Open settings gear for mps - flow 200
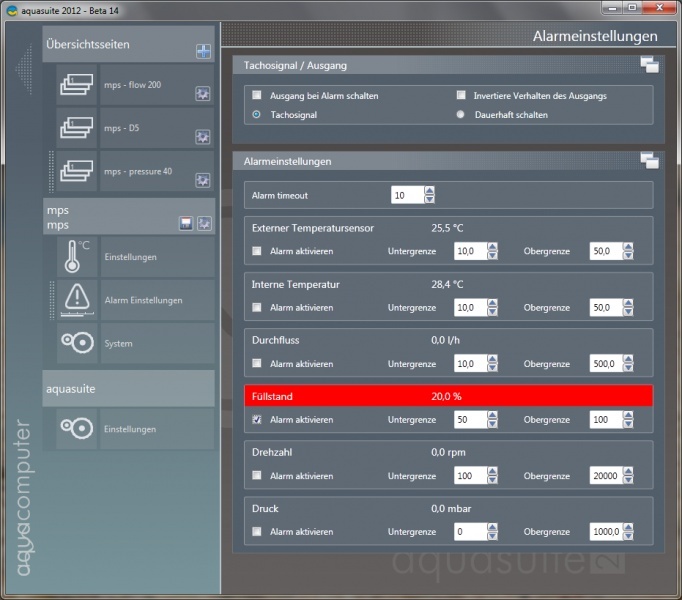The image size is (682, 600). (x=203, y=94)
